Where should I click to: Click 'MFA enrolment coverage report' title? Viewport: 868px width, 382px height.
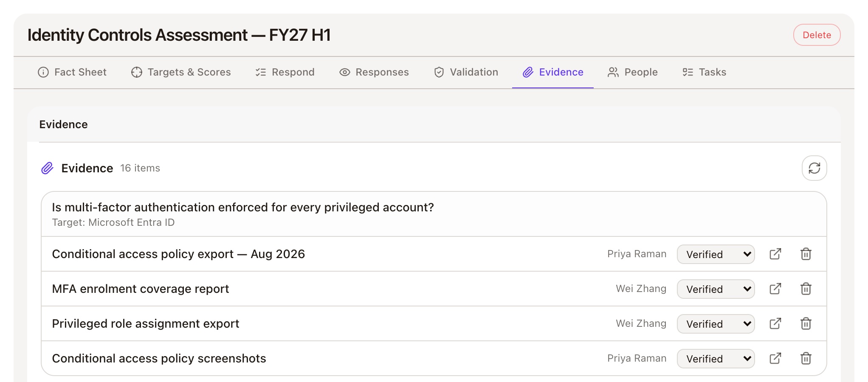click(141, 289)
